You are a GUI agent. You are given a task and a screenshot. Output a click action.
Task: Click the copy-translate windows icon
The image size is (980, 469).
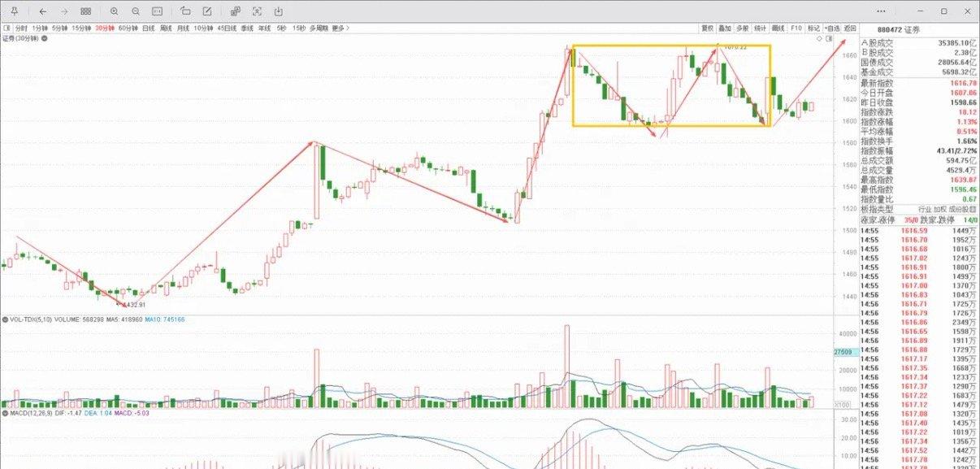236,11
